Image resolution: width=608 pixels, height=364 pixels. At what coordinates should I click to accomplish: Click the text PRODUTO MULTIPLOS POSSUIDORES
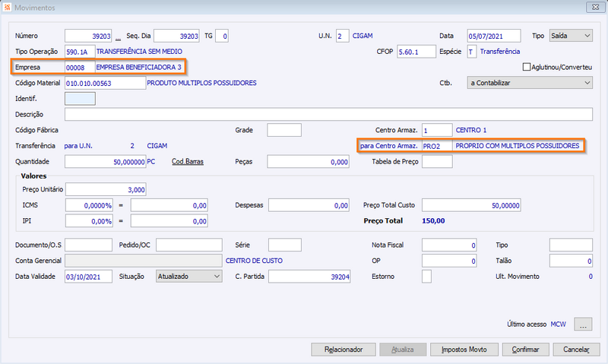tap(201, 83)
